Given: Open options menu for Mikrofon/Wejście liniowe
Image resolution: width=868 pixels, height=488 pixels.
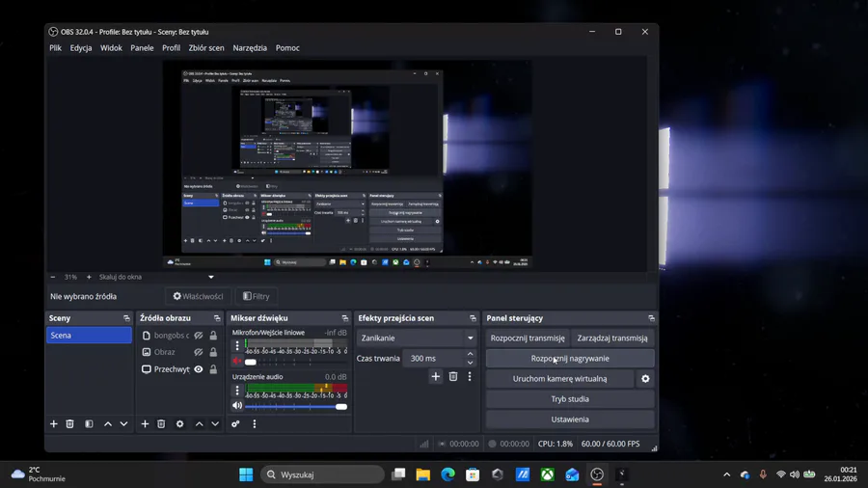Looking at the screenshot, I should coord(237,346).
